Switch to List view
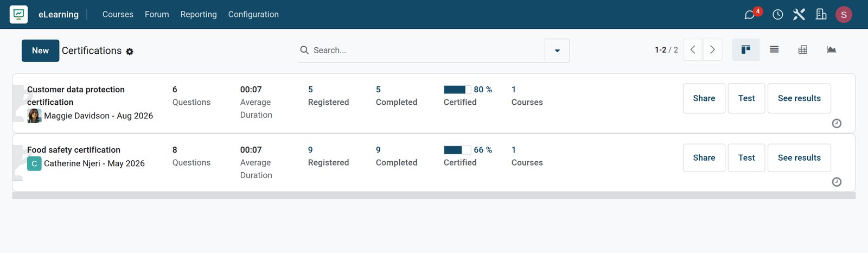 point(774,49)
